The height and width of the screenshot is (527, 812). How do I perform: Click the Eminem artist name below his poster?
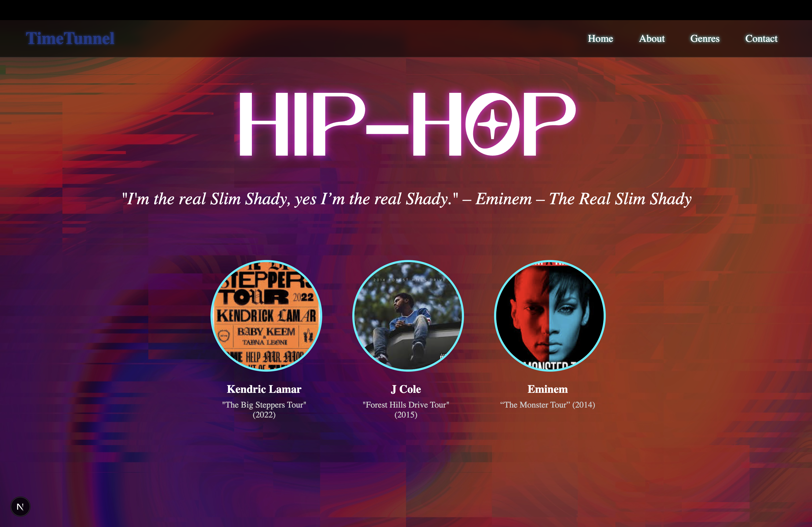[548, 389]
